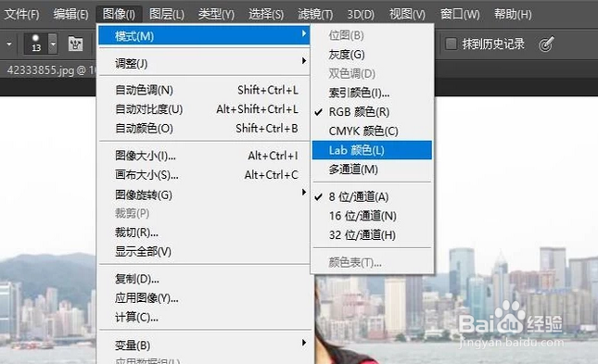Choose 应用图像(Y)... from the menu

point(204,298)
